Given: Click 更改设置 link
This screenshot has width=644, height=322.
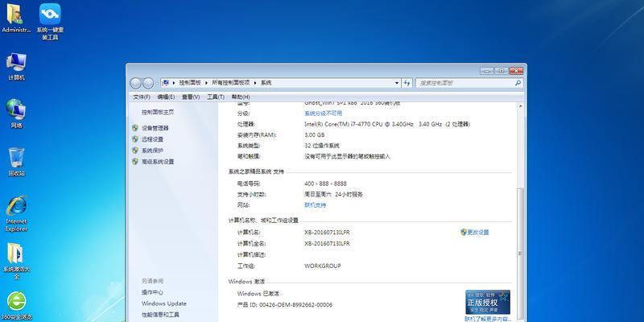Looking at the screenshot, I should [478, 232].
